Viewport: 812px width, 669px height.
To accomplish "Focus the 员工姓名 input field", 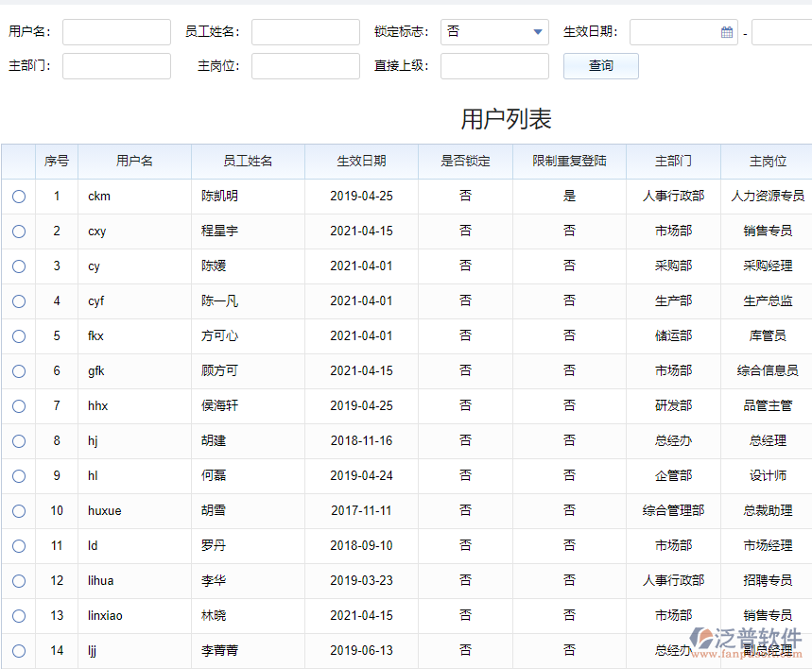I will point(305,32).
